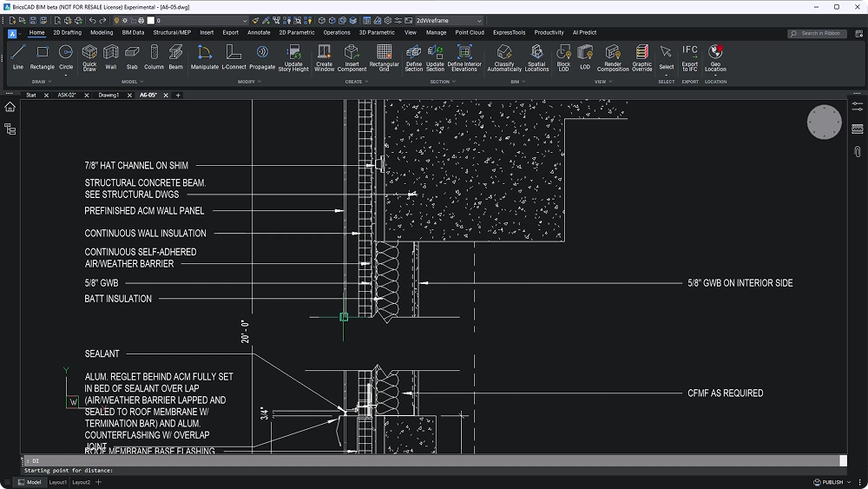Image resolution: width=868 pixels, height=489 pixels.
Task: Choose the Slab tool
Action: pos(132,57)
